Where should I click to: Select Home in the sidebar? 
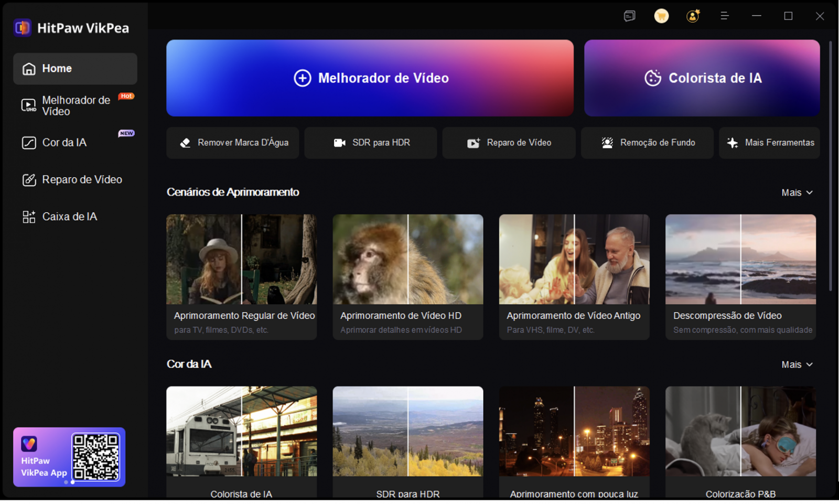coord(75,69)
